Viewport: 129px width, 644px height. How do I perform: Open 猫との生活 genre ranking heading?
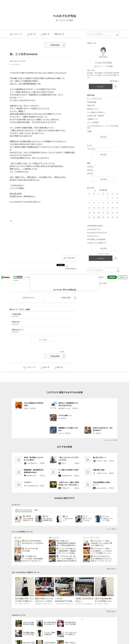click(x=18, y=538)
